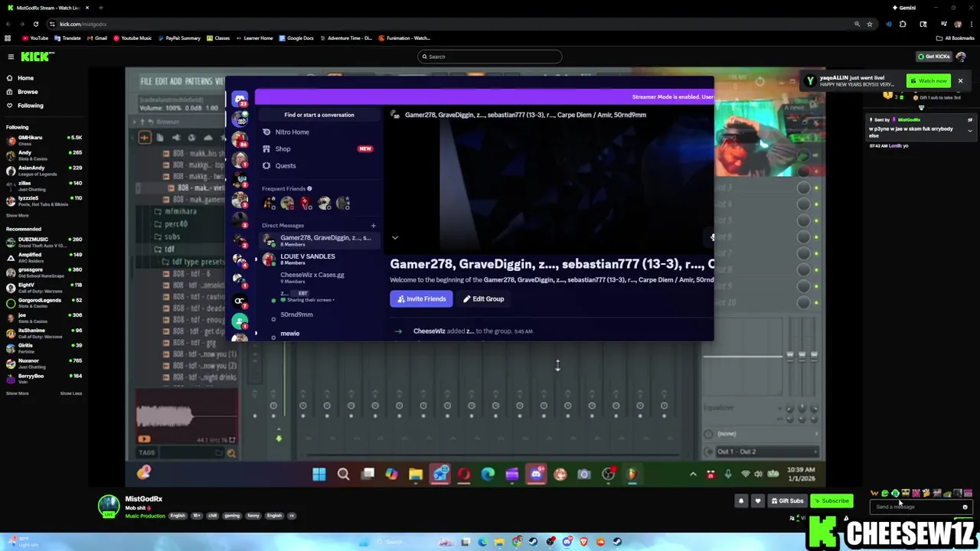Viewport: 980px width, 551px height.
Task: Open the Kick sidebar hamburger menu
Action: point(11,57)
